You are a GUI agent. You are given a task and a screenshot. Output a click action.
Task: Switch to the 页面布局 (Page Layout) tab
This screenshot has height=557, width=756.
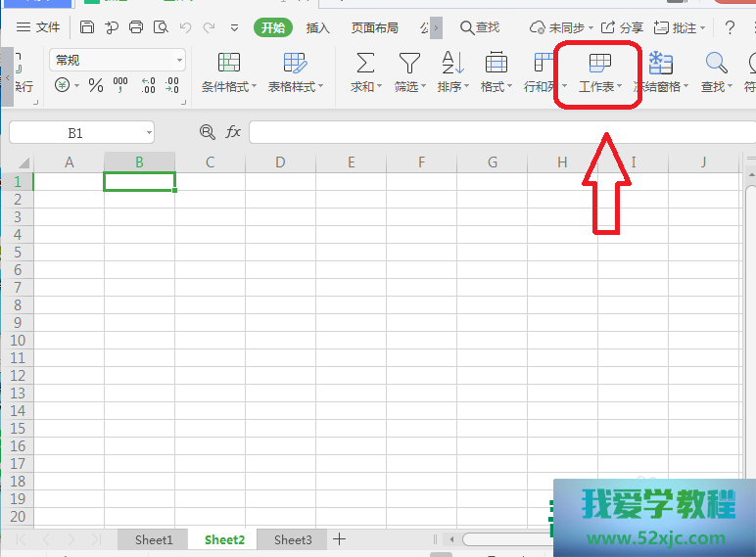tap(374, 27)
